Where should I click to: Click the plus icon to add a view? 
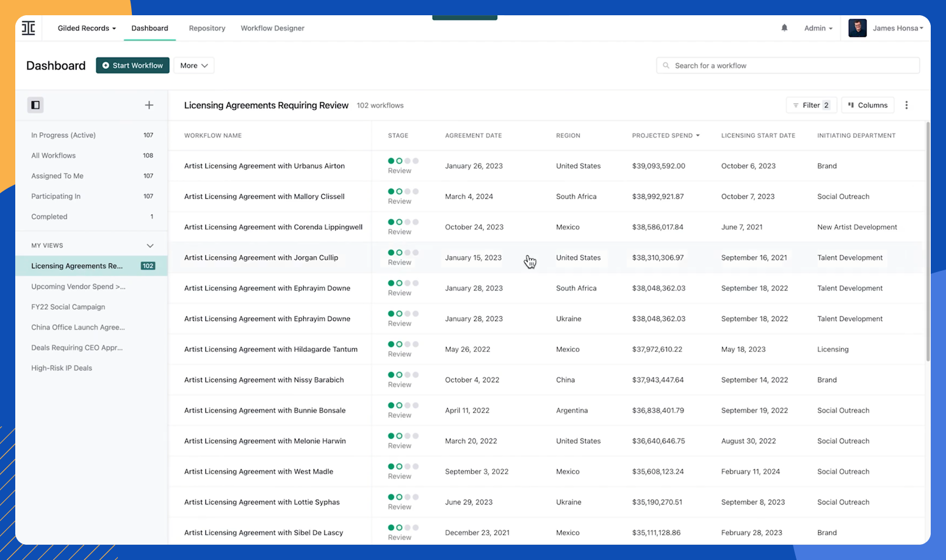pyautogui.click(x=149, y=104)
